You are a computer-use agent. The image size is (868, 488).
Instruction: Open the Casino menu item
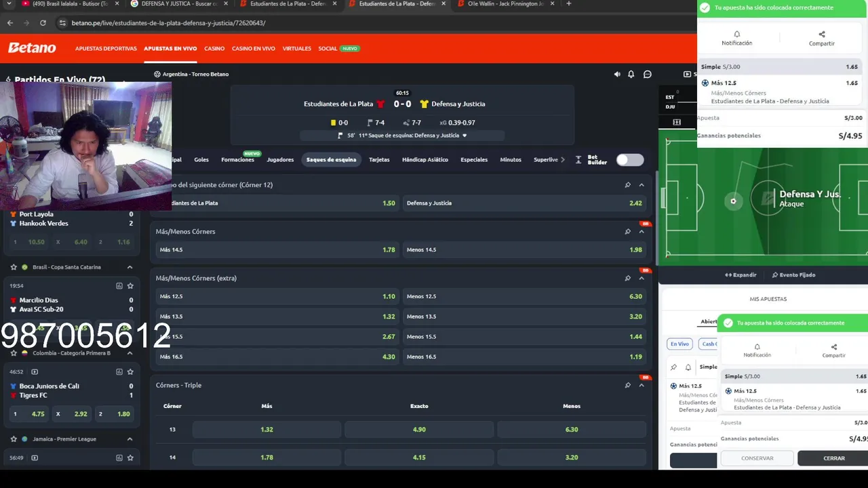(x=214, y=49)
